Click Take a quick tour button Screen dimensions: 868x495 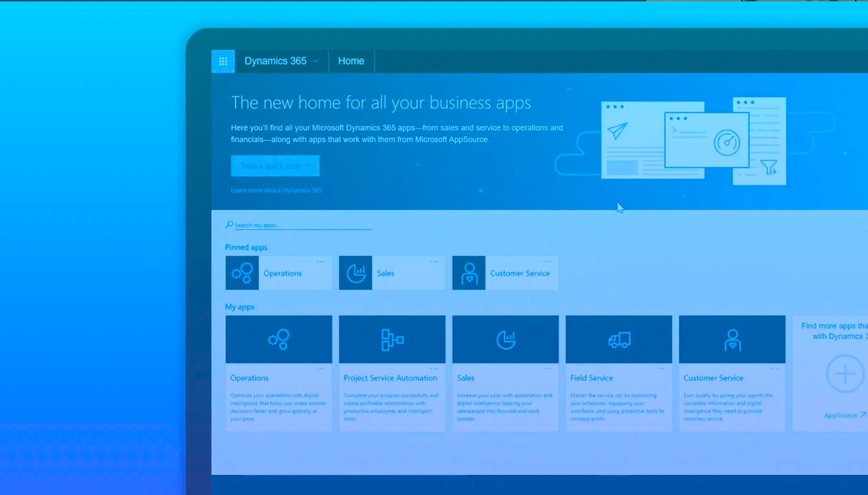coord(275,166)
